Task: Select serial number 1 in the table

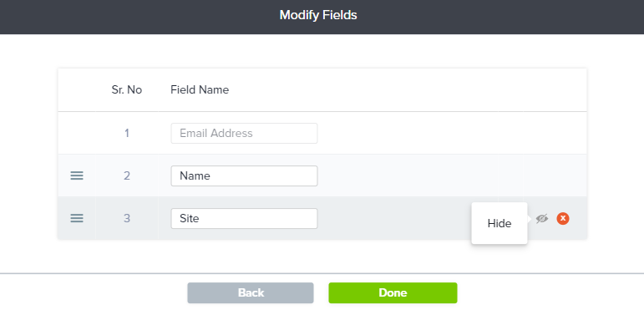Action: 127,133
